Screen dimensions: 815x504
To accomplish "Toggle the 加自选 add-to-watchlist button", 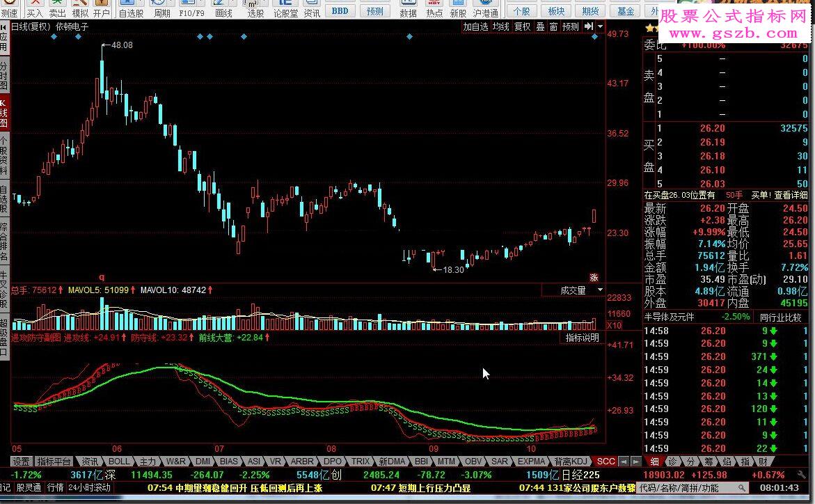I will pos(475,26).
